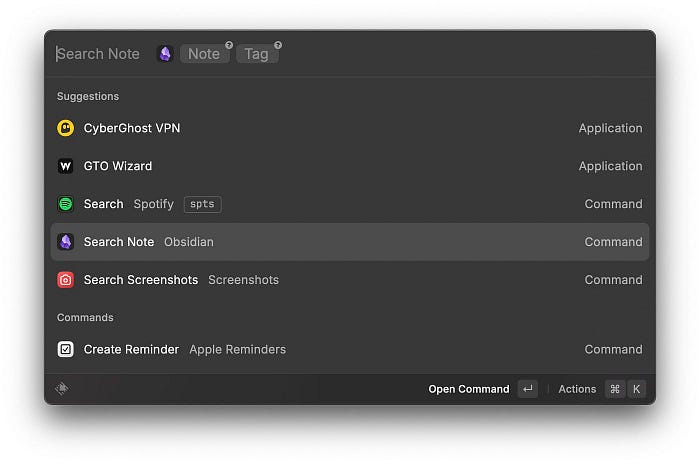Click the Apple Reminders checkbox icon

pos(66,349)
